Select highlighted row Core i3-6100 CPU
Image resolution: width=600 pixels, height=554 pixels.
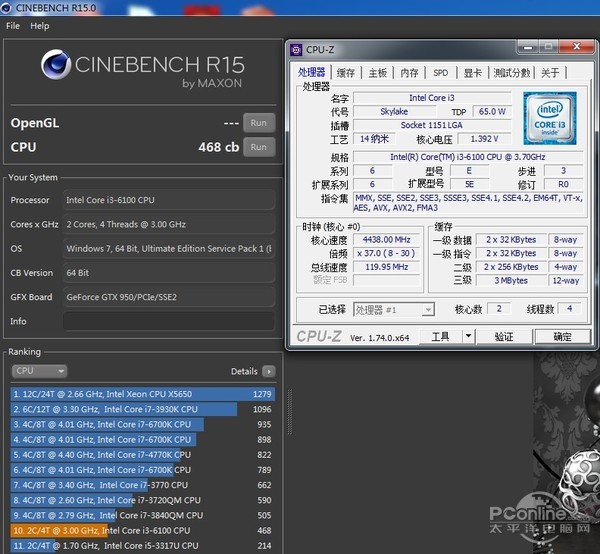[x=142, y=531]
